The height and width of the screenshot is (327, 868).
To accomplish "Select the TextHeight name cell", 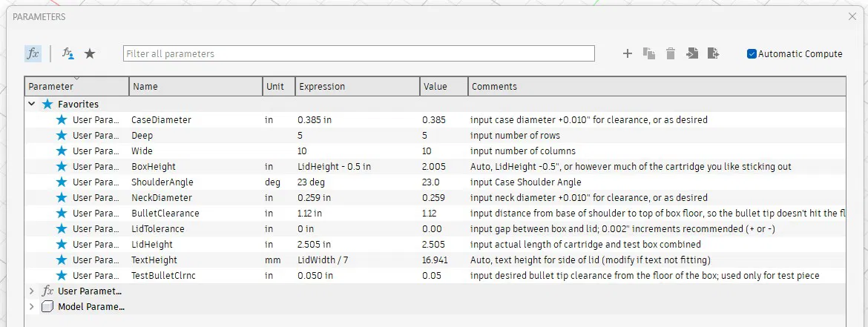I will [x=154, y=260].
